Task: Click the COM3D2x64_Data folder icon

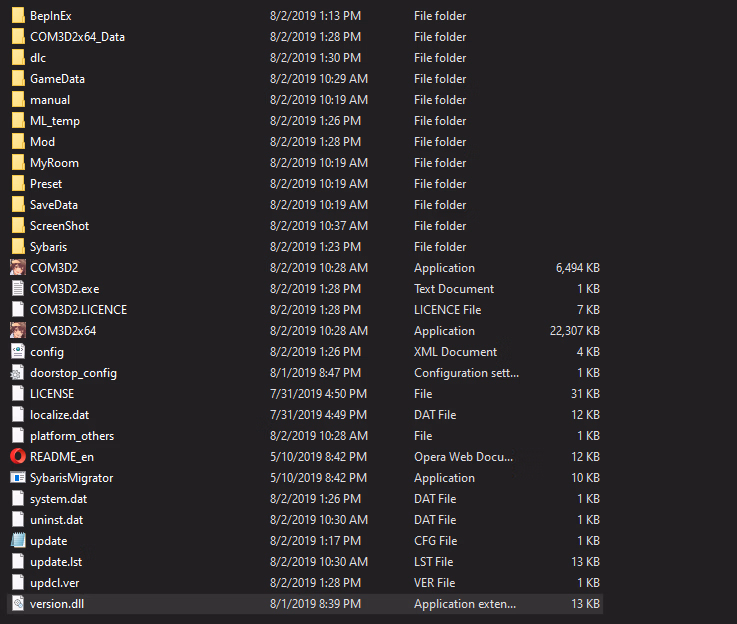Action: (18, 37)
